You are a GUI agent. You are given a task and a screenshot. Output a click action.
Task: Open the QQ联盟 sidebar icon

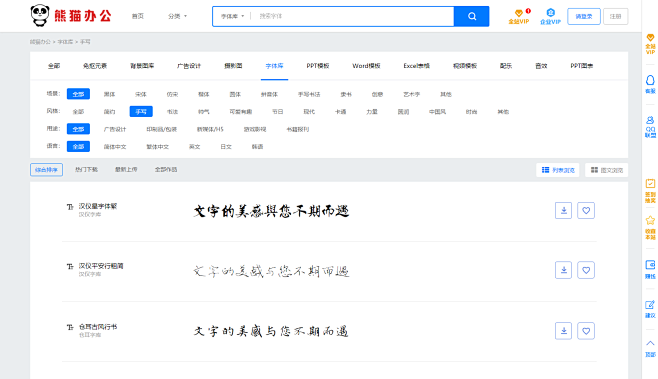(650, 127)
